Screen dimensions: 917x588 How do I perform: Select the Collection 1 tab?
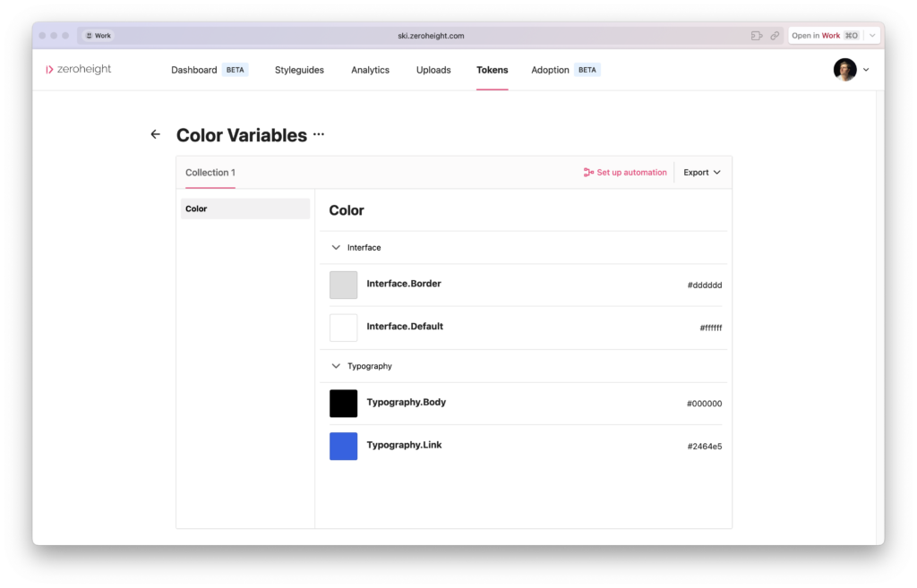210,173
